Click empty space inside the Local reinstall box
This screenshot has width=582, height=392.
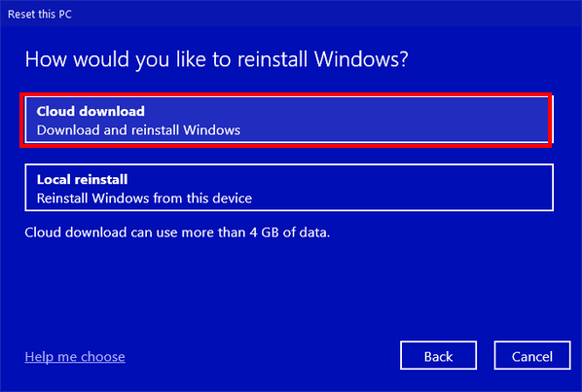[x=409, y=188]
